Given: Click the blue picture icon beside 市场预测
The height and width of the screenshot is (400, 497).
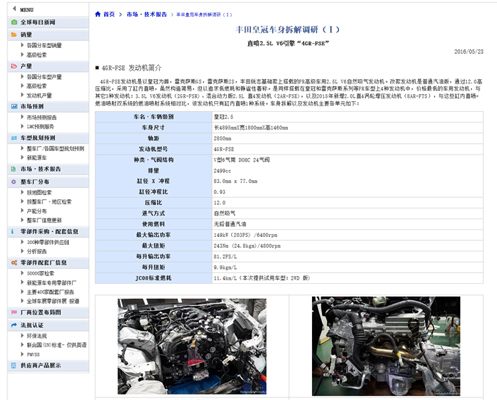Looking at the screenshot, I should pos(14,107).
